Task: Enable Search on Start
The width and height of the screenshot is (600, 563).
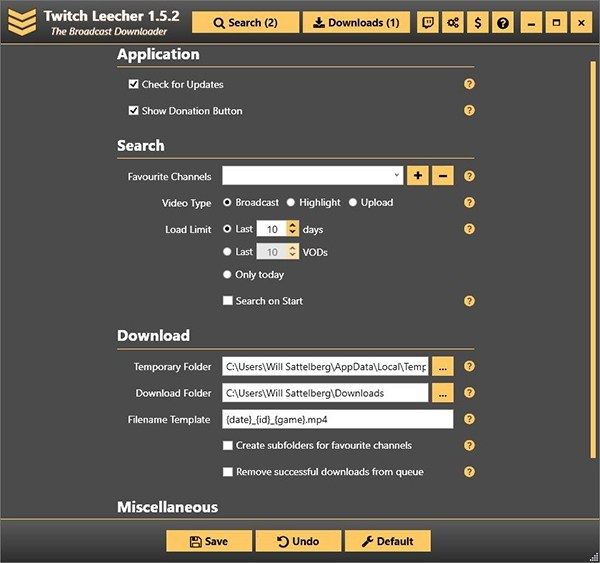Action: pos(228,301)
